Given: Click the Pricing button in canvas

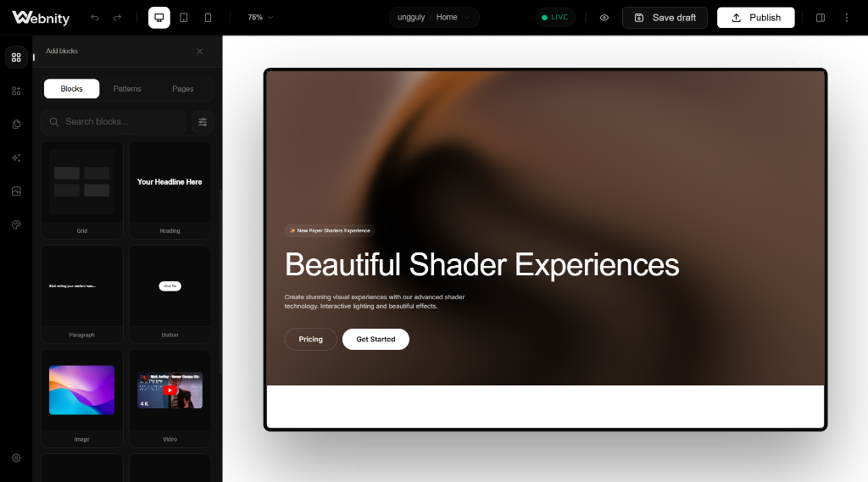Looking at the screenshot, I should point(310,339).
